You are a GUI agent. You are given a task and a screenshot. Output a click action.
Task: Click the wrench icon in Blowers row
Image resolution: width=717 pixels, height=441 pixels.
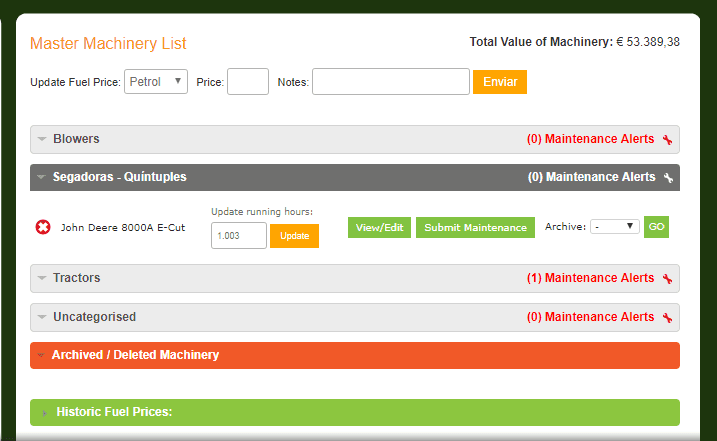pos(668,140)
